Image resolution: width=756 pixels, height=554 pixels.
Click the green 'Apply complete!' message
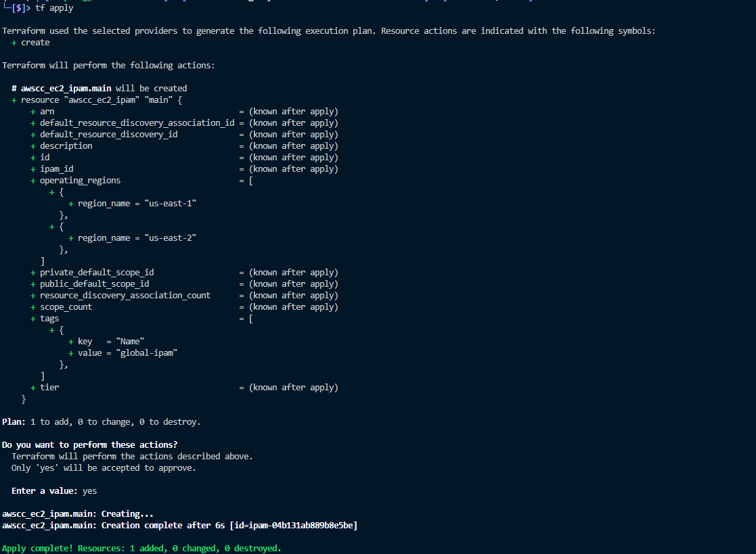click(x=141, y=549)
